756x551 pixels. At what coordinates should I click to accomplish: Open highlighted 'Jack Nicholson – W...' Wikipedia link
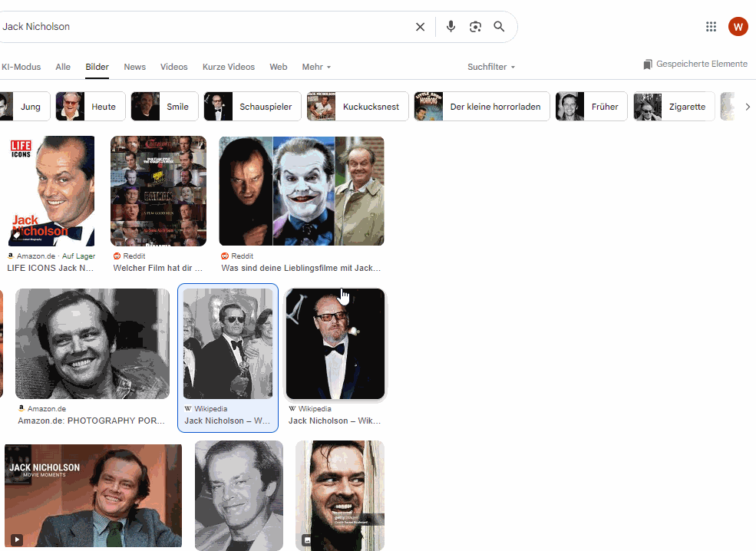(227, 421)
